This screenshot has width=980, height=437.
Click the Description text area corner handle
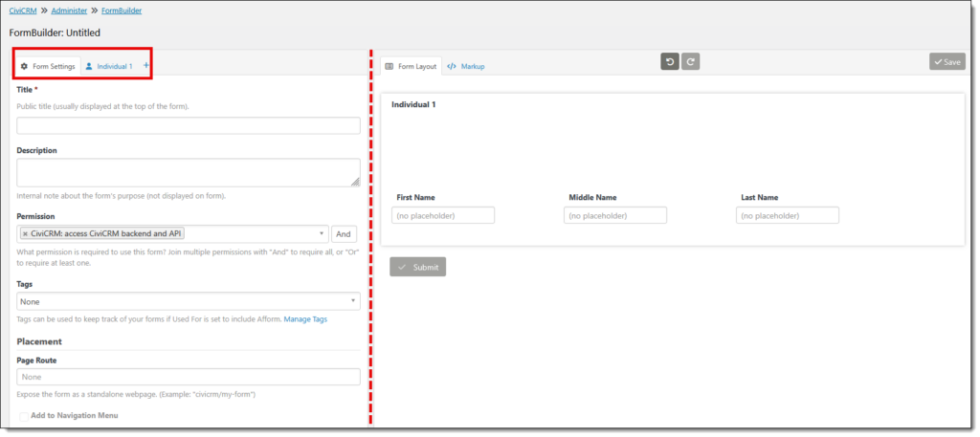[x=355, y=182]
